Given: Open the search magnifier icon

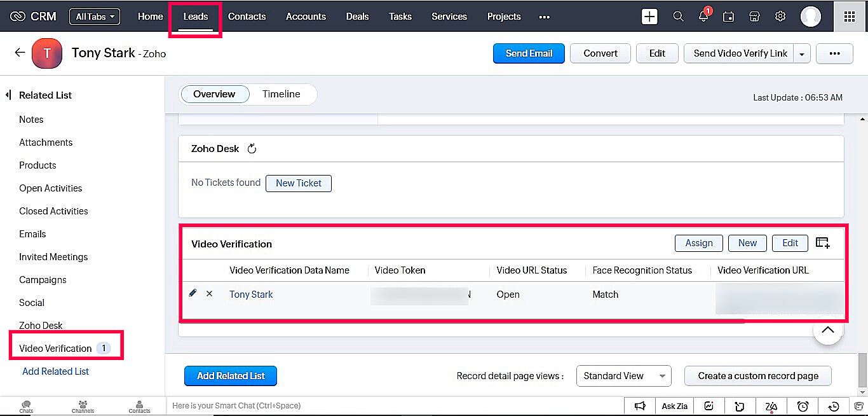Looking at the screenshot, I should [x=678, y=17].
